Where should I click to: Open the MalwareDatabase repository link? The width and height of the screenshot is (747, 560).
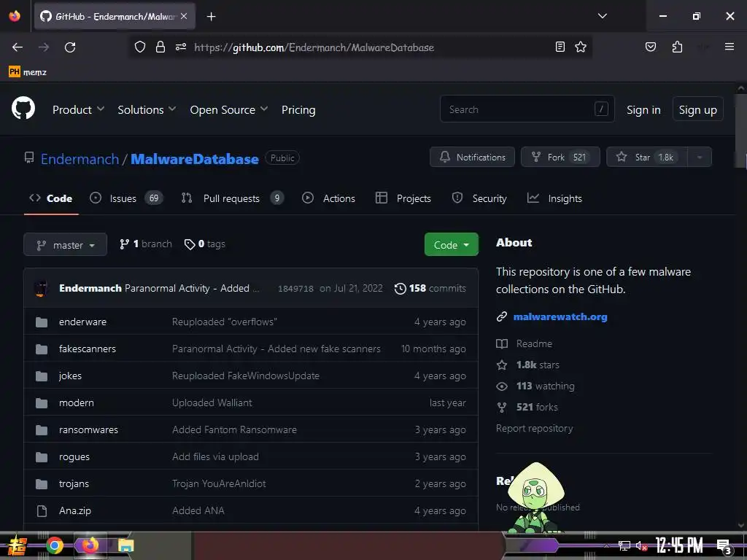click(x=194, y=159)
